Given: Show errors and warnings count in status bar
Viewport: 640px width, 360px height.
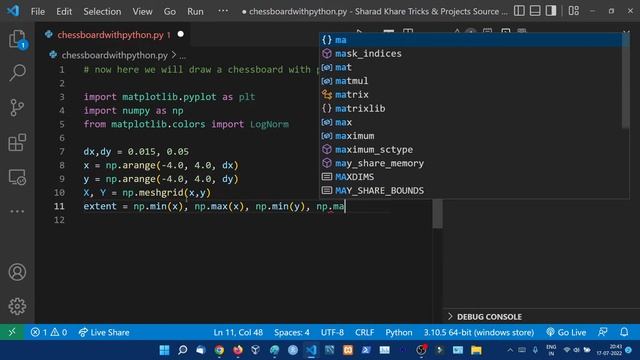Looking at the screenshot, I should point(49,332).
